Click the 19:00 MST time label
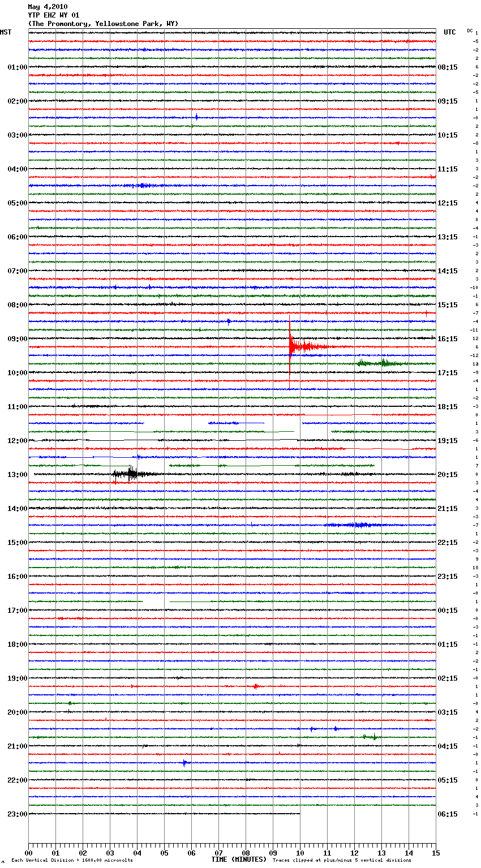The width and height of the screenshot is (481, 868). coord(18,678)
